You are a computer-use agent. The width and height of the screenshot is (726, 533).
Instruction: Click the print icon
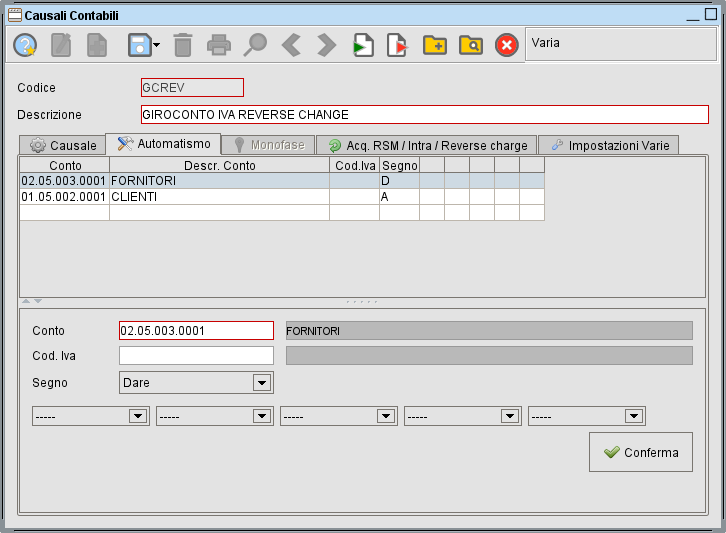pyautogui.click(x=219, y=45)
